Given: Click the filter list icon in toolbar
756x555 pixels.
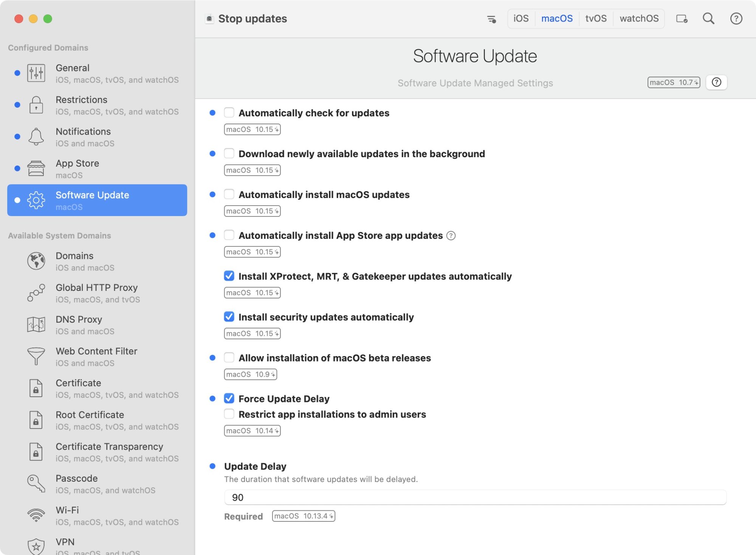Looking at the screenshot, I should pyautogui.click(x=491, y=19).
